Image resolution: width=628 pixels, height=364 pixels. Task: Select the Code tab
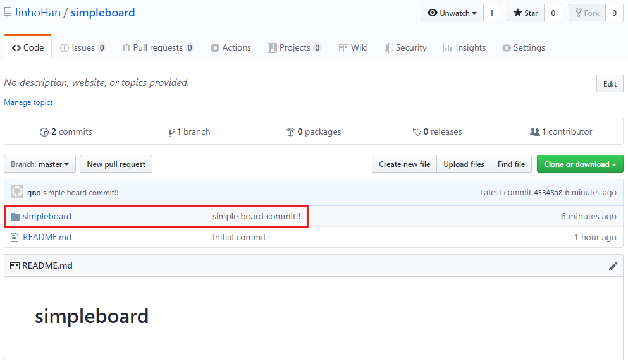[x=28, y=47]
